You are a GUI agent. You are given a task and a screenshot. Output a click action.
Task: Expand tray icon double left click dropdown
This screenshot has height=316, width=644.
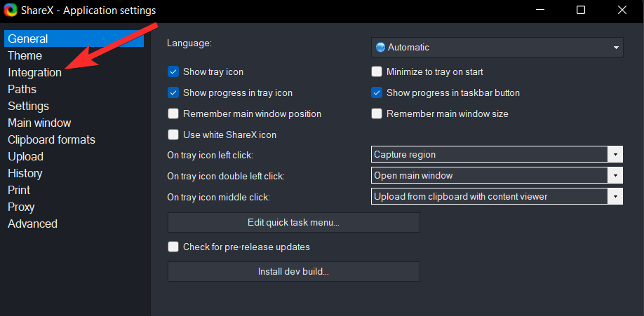(615, 175)
